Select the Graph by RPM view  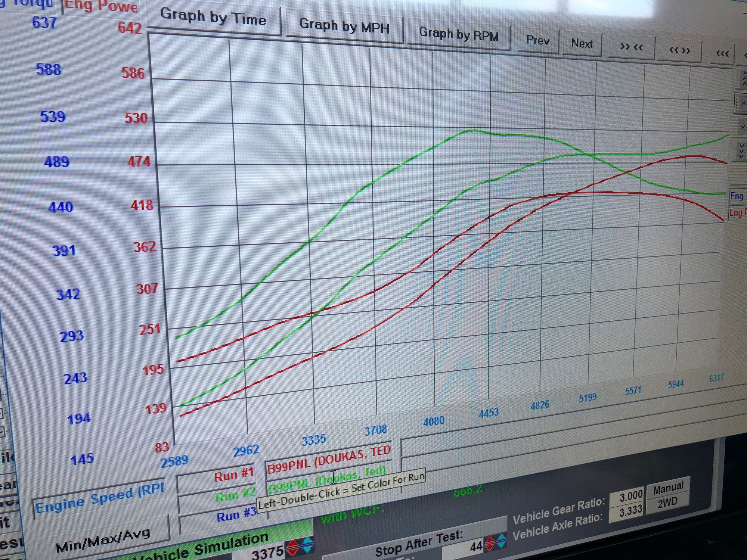click(x=459, y=35)
